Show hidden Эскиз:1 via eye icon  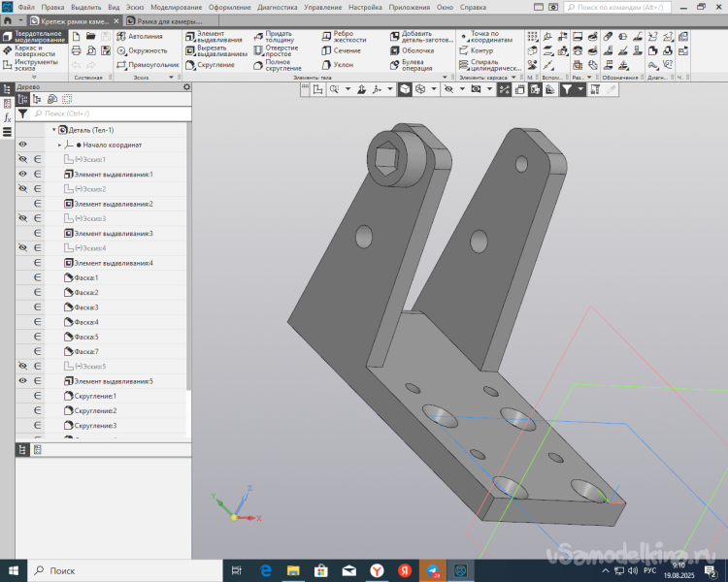point(22,159)
